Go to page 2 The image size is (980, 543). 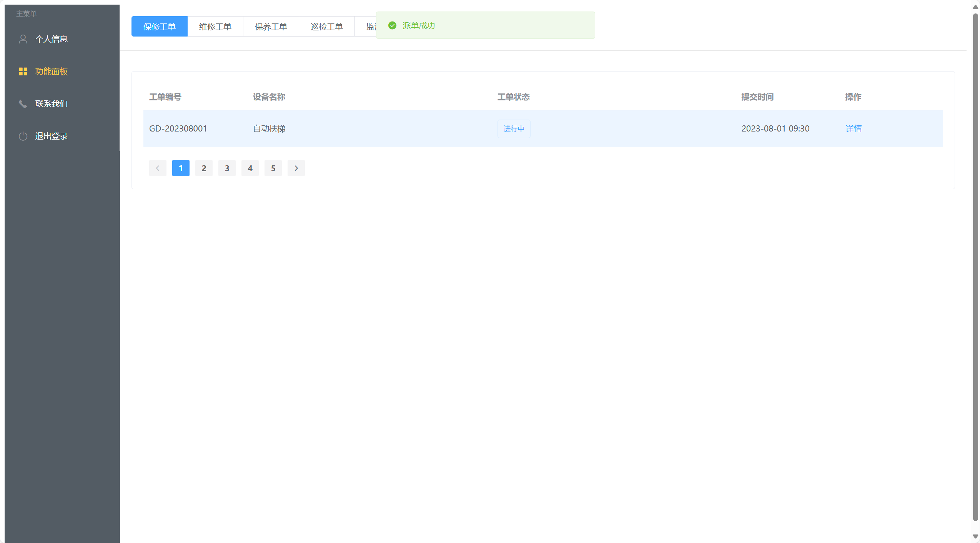pos(204,168)
